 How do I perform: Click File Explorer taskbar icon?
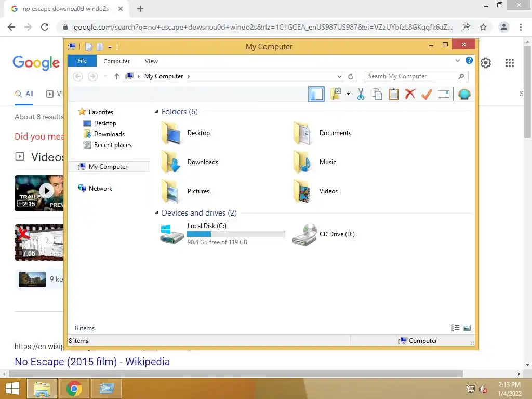pos(42,389)
